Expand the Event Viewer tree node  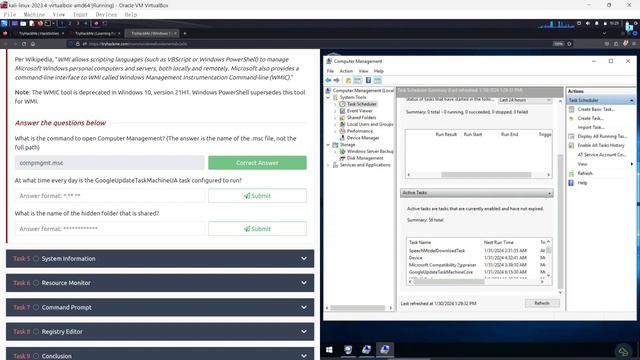336,111
